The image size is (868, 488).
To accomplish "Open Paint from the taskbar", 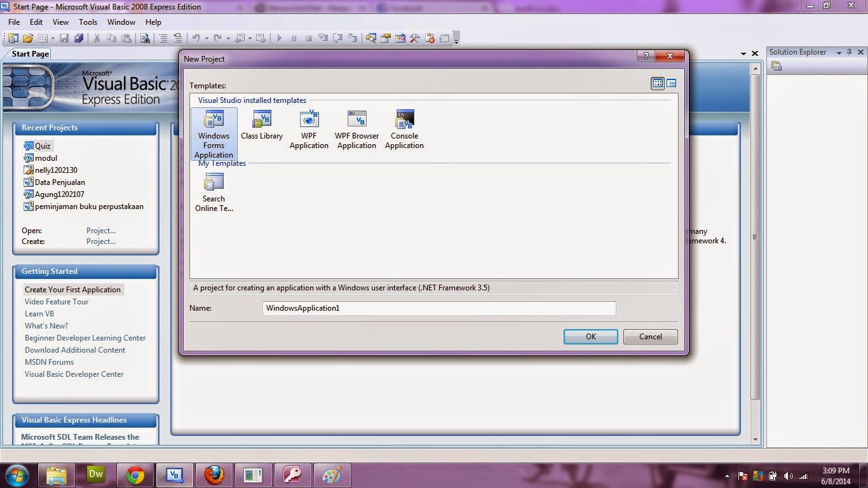I will [x=332, y=475].
